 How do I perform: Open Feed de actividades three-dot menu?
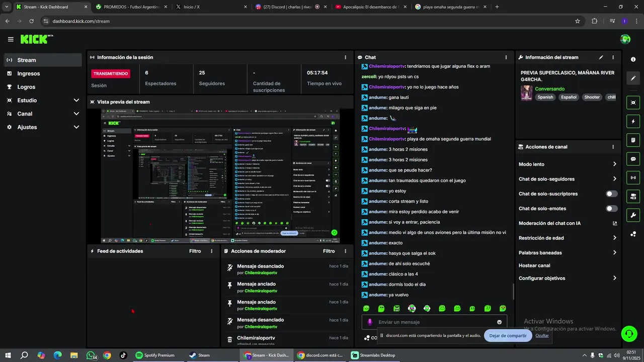pyautogui.click(x=211, y=251)
